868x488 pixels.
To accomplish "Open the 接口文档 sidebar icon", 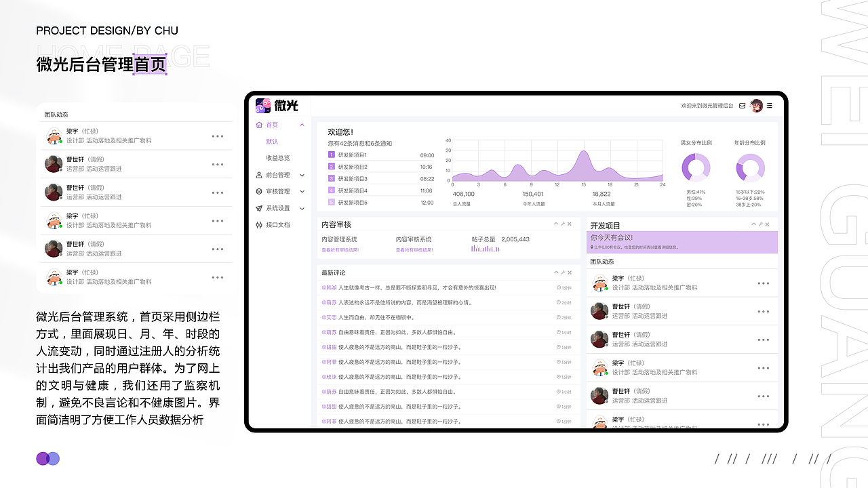I will point(259,224).
